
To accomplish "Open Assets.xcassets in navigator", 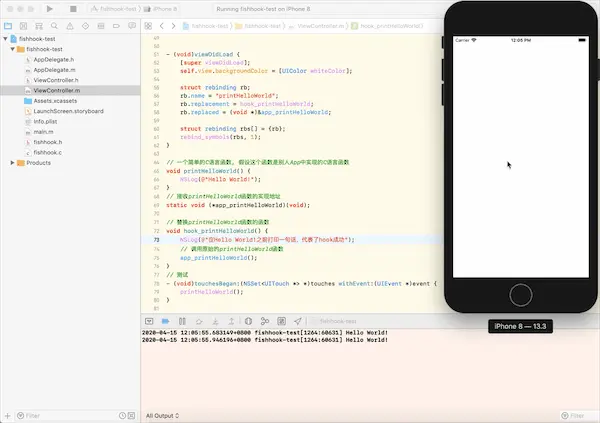I will pos(55,101).
